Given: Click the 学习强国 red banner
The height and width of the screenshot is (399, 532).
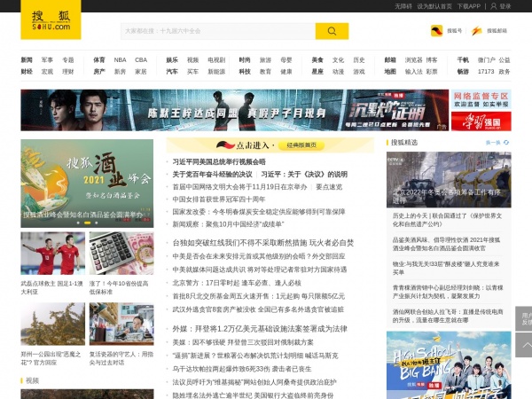Looking at the screenshot, I should 481,121.
